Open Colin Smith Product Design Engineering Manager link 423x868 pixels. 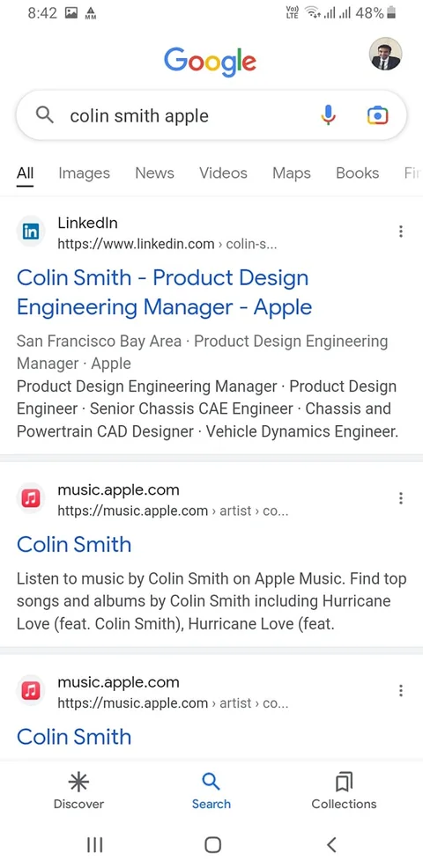164,292
